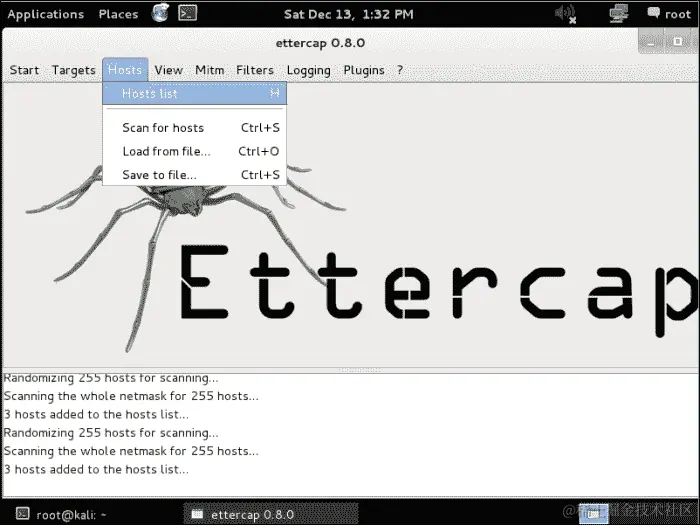
Task: Open the network connection icon
Action: coord(619,13)
